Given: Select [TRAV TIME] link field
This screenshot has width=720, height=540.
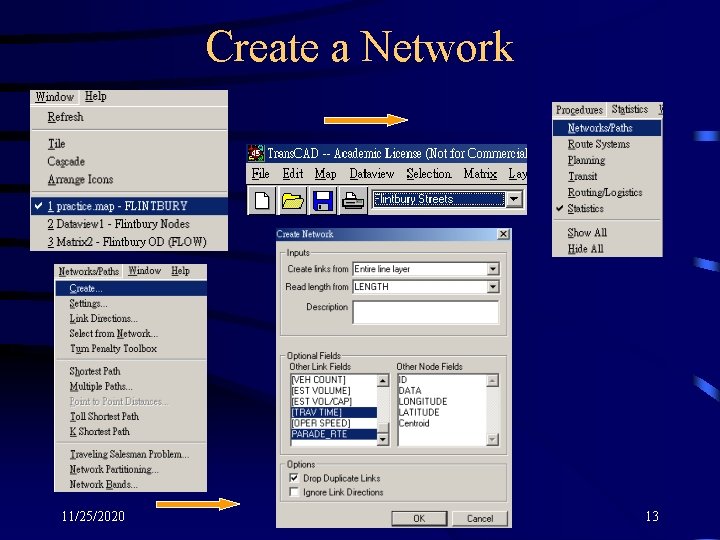Looking at the screenshot, I should 334,412.
